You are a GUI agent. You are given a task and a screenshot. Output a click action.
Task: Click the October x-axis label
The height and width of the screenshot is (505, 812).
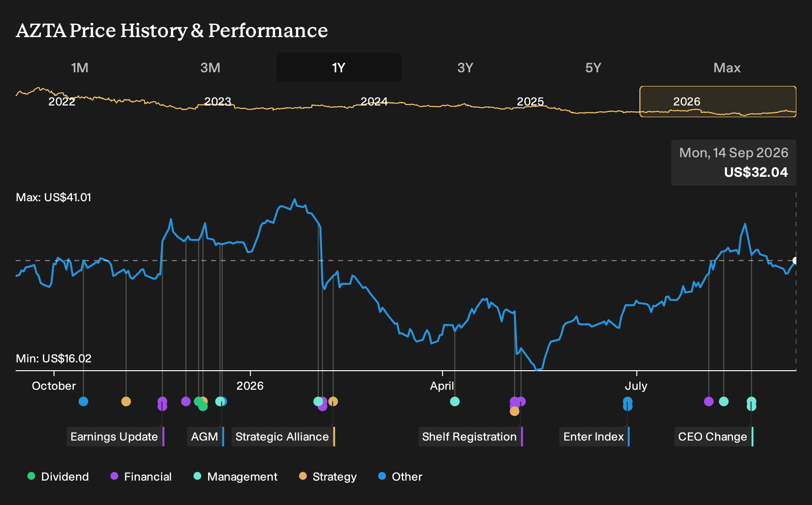[x=54, y=386]
